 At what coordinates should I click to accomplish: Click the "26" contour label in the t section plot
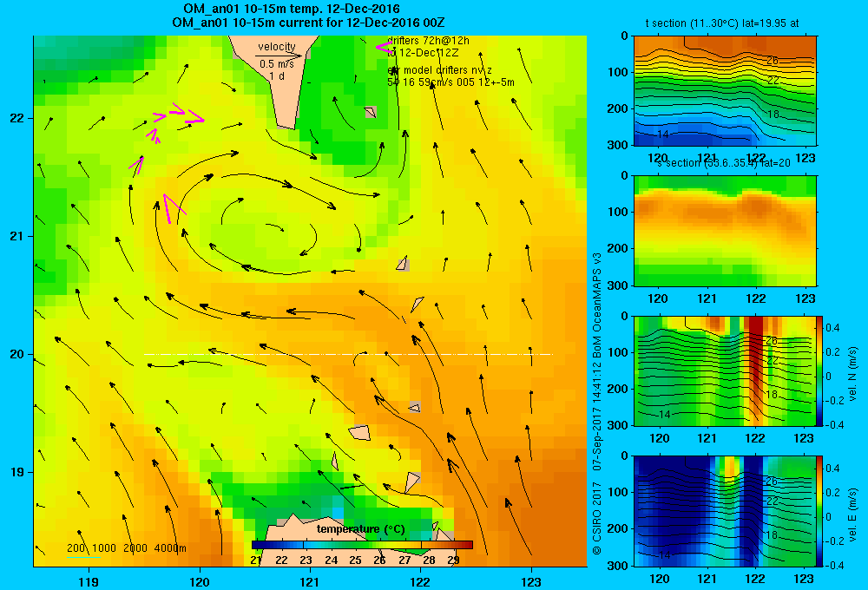click(x=773, y=61)
